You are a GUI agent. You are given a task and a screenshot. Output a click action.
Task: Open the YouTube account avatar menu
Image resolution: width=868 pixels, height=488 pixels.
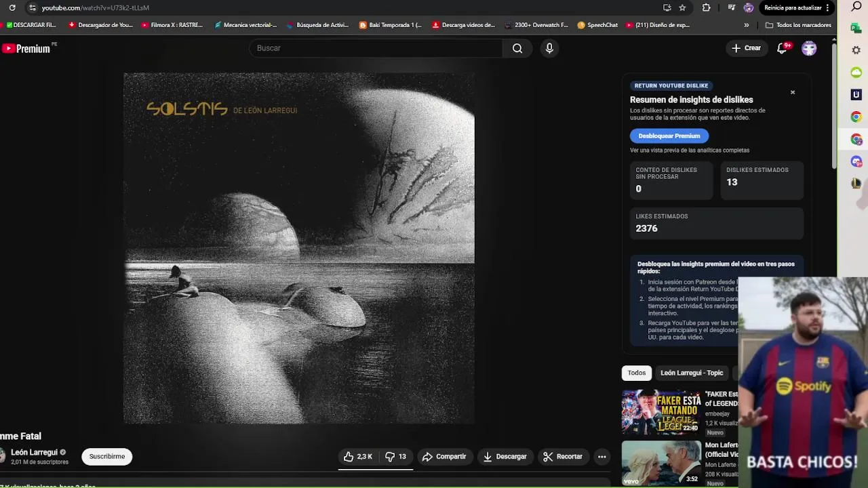click(x=809, y=48)
